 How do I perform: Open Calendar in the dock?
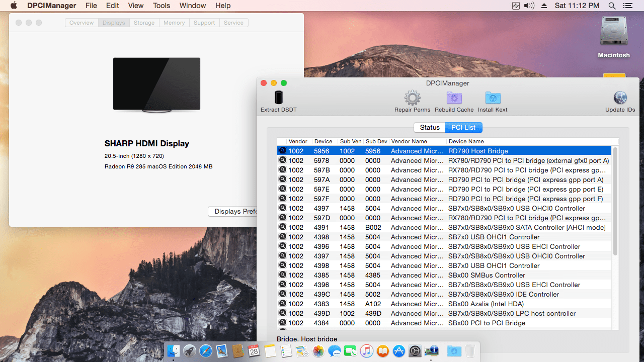click(x=254, y=351)
